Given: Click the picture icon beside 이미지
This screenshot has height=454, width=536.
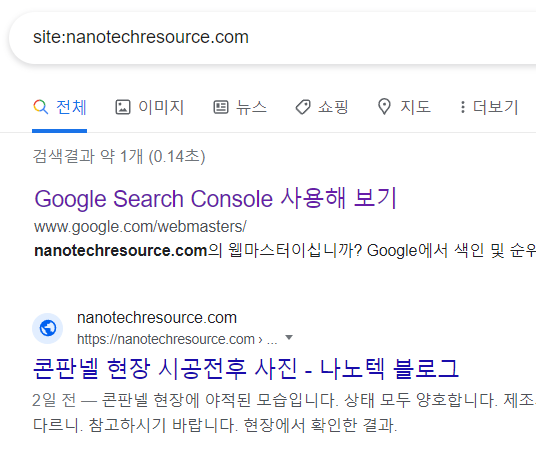Looking at the screenshot, I should point(123,107).
